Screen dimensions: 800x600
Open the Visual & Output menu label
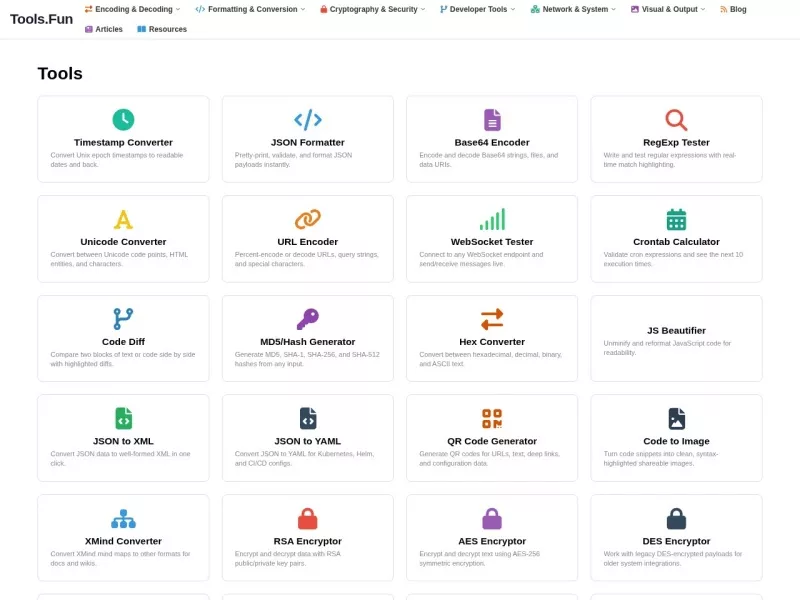point(669,9)
